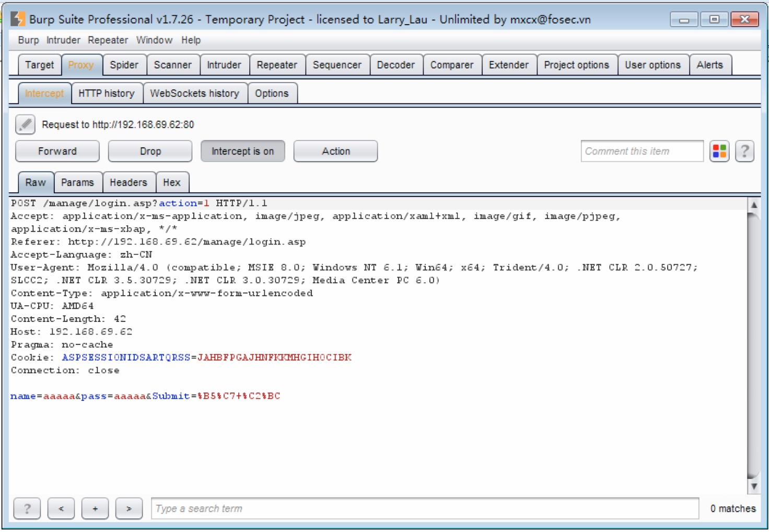Click the Comment this item field
Screen dimensions: 769x532
pyautogui.click(x=642, y=151)
